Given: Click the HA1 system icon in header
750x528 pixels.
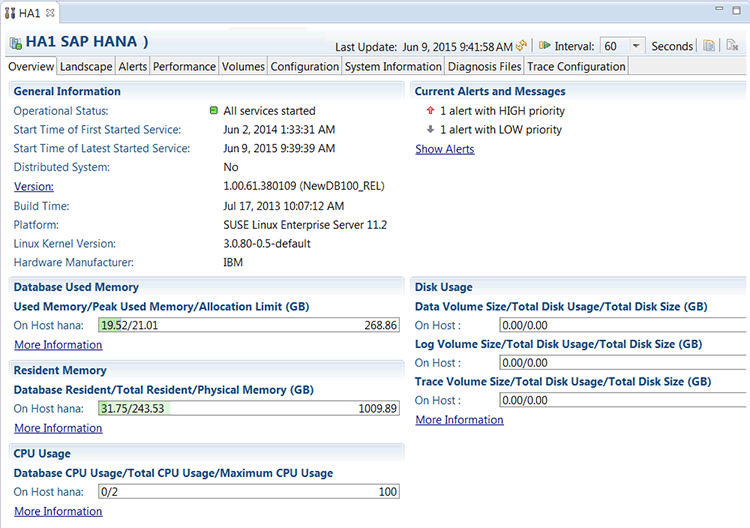Looking at the screenshot, I should (16, 43).
